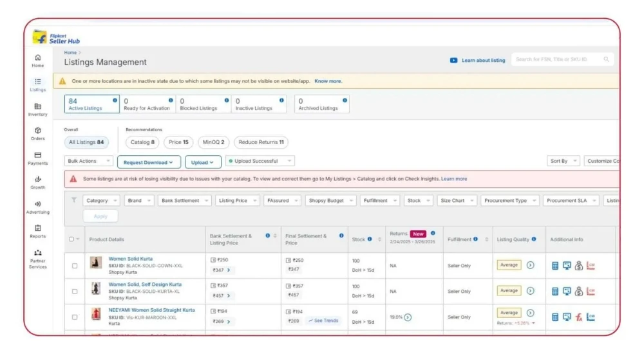This screenshot has width=644, height=354.
Task: Select the Active Listings tab
Action: [91, 104]
